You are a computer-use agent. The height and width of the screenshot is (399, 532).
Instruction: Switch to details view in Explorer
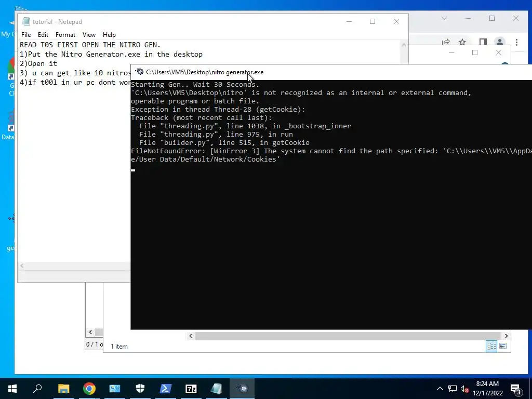pyautogui.click(x=491, y=346)
